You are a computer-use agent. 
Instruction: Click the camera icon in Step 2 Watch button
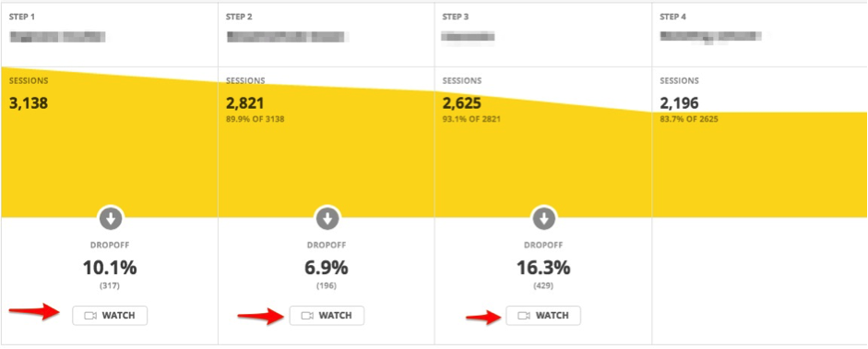(x=307, y=315)
